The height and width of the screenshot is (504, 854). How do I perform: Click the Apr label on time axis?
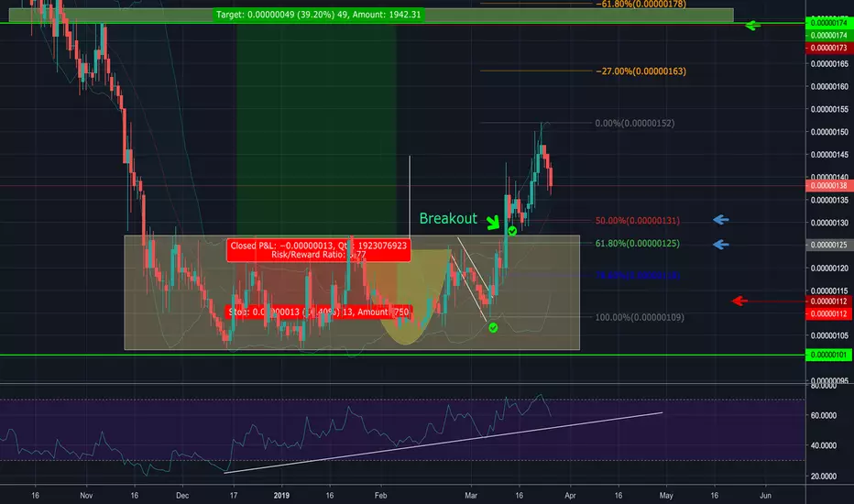click(x=570, y=495)
